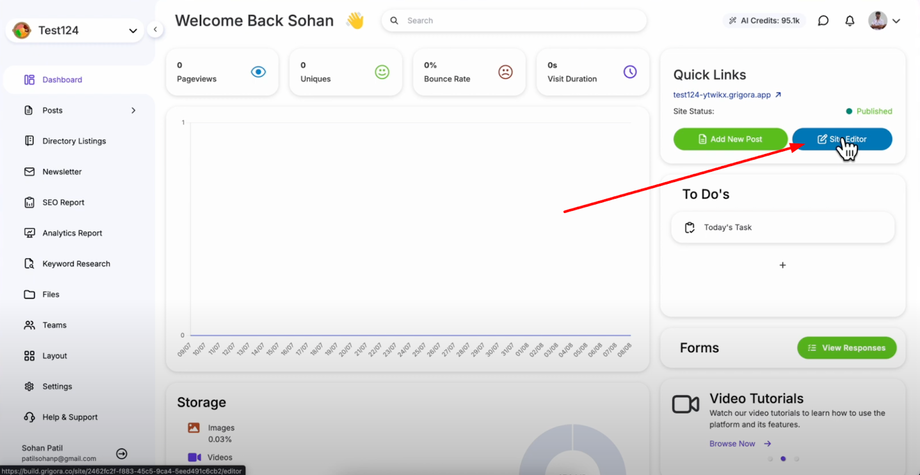This screenshot has width=920, height=475.
Task: Click the Sohan Patil account name
Action: pos(42,448)
